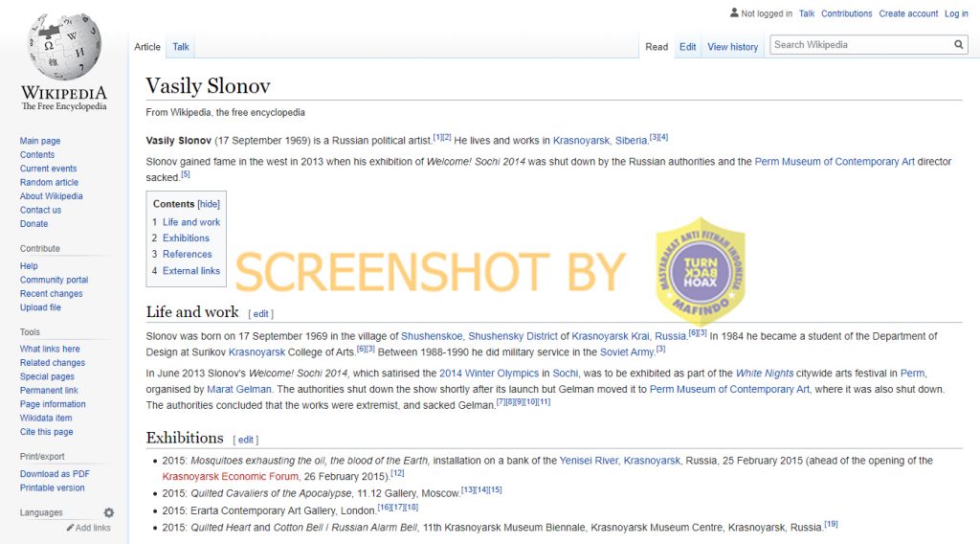Open red Krasnoyarsk Economic Forum link

(230, 476)
